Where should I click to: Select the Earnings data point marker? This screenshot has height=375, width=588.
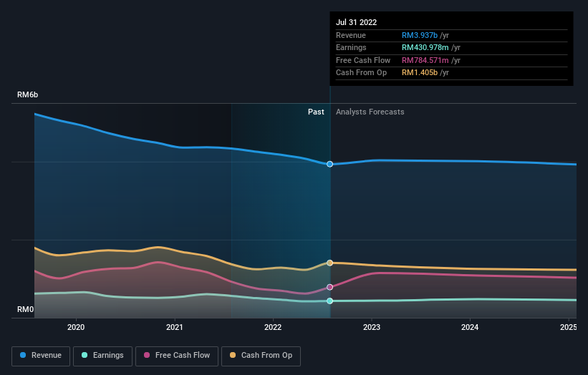[x=329, y=301]
